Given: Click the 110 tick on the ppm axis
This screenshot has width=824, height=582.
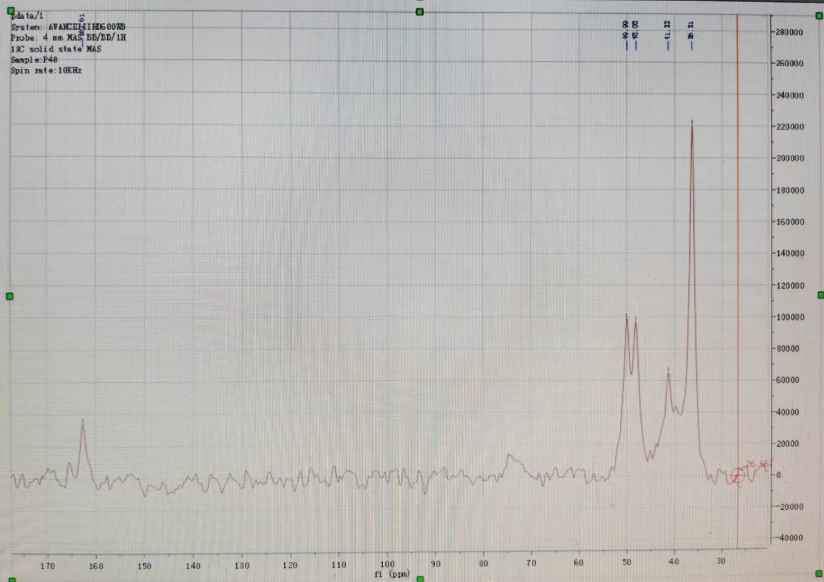Looking at the screenshot, I should click(338, 565).
